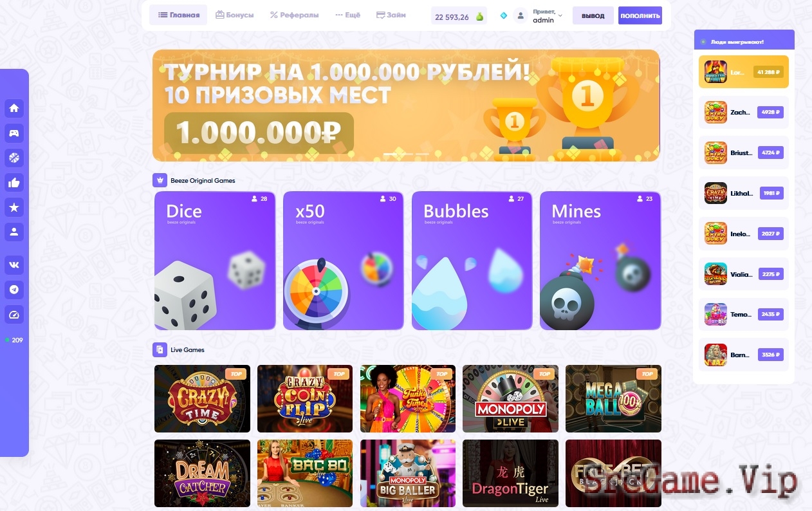Expand the admin user dropdown arrow

[560, 15]
